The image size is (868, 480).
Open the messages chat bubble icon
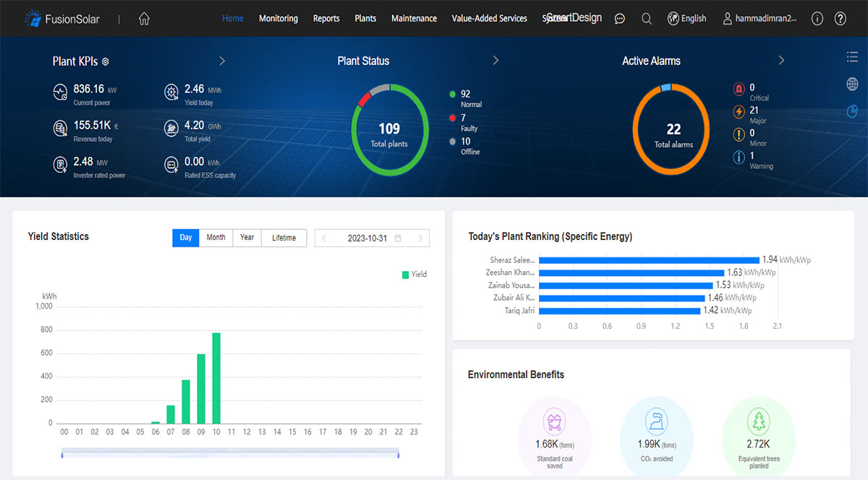click(x=620, y=19)
